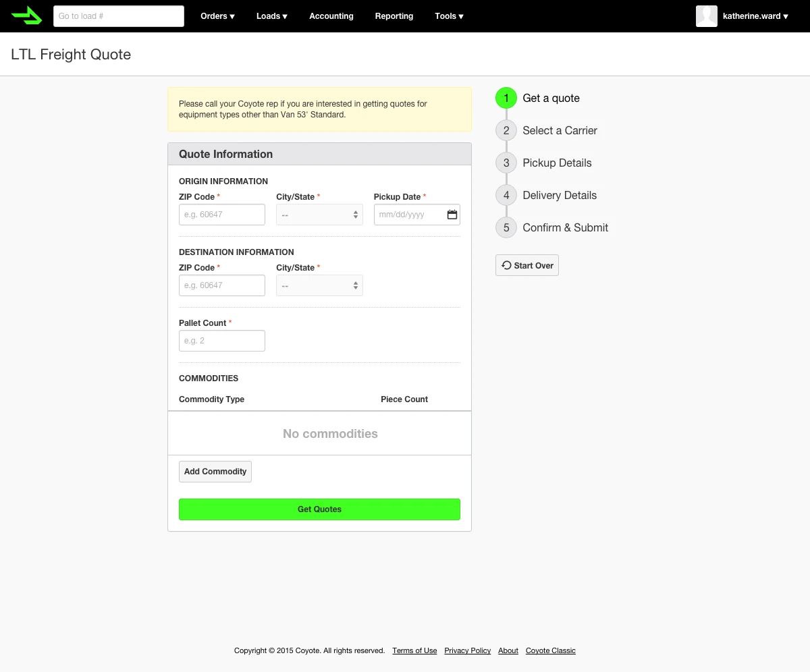Focus the origin ZIP Code field

click(x=222, y=215)
